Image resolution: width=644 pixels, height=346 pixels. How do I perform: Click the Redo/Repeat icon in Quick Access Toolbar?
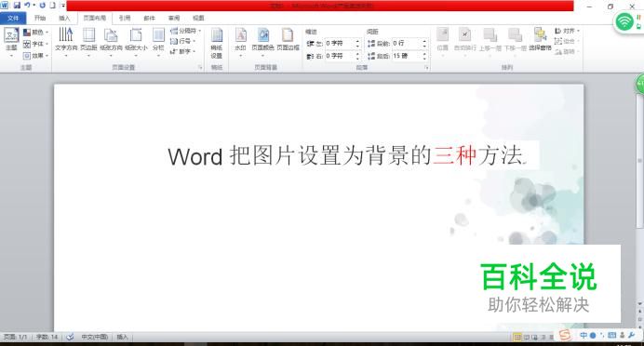click(x=42, y=6)
